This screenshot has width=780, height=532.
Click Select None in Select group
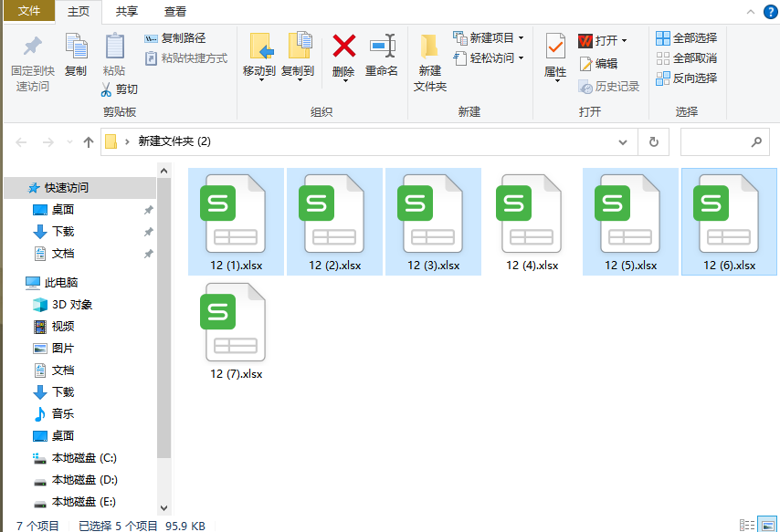[x=686, y=58]
